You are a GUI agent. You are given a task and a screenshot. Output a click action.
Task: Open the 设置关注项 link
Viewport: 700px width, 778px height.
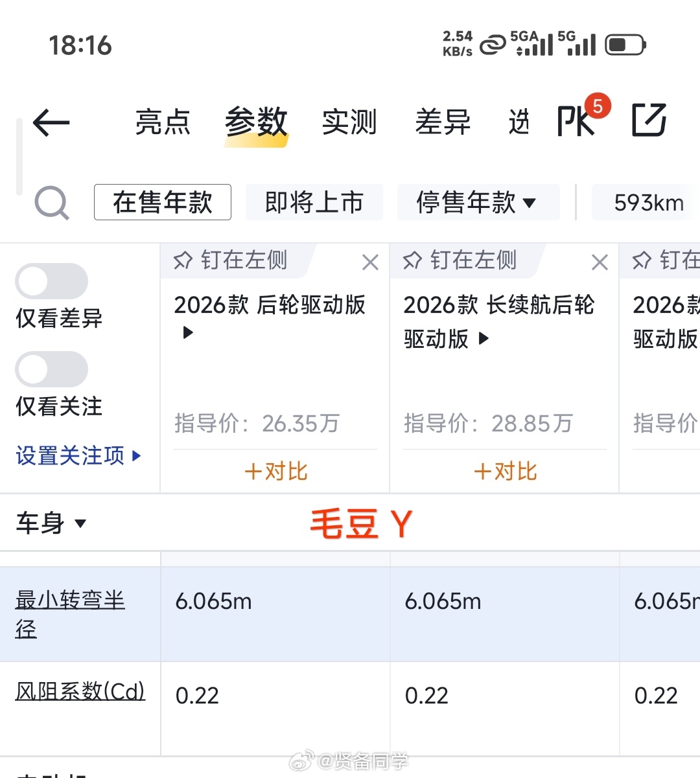pos(78,455)
